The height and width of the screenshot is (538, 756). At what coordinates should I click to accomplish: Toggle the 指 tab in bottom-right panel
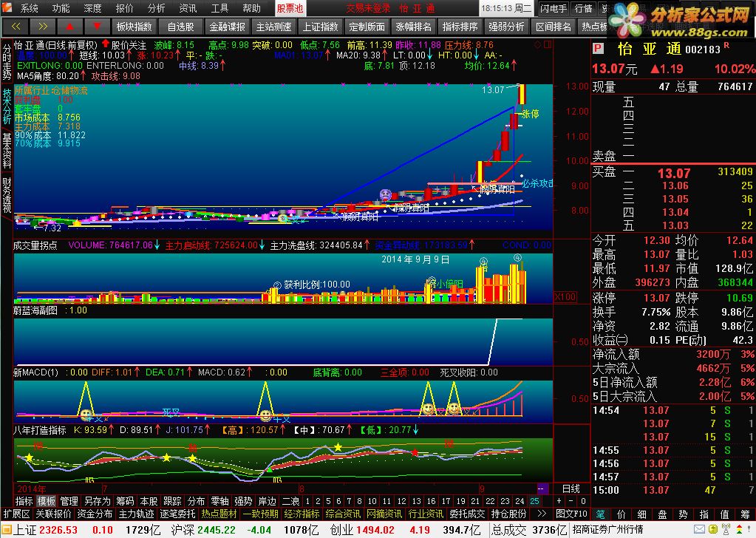tap(704, 514)
